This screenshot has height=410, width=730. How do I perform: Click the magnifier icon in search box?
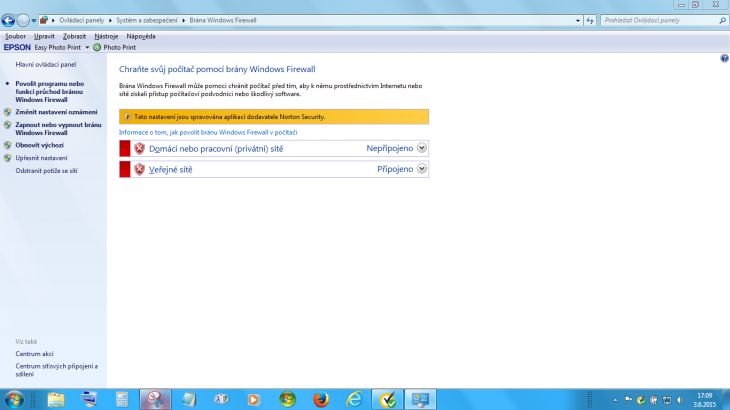point(723,20)
